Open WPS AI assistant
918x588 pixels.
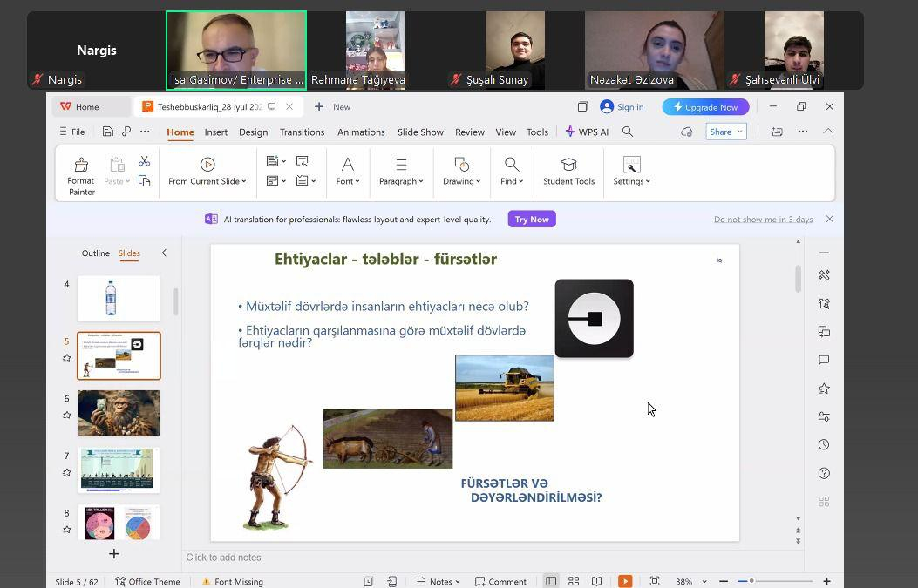[587, 132]
